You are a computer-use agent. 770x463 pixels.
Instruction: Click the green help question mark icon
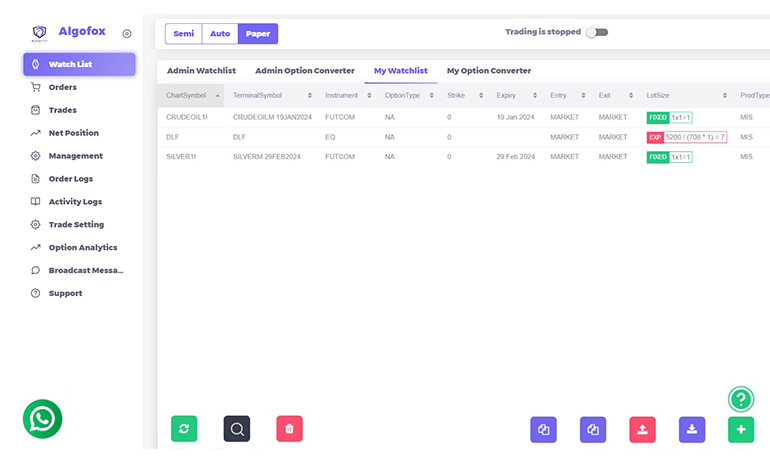[x=741, y=399]
